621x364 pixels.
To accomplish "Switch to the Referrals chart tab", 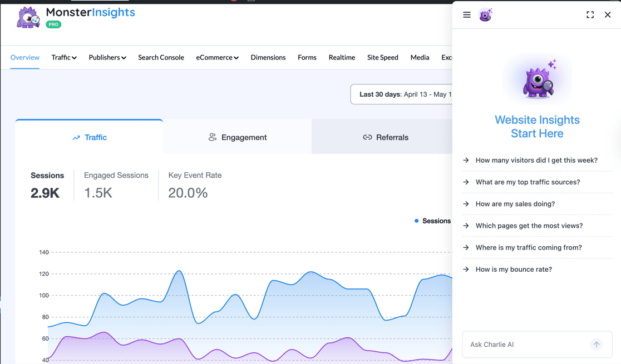I will [x=382, y=137].
